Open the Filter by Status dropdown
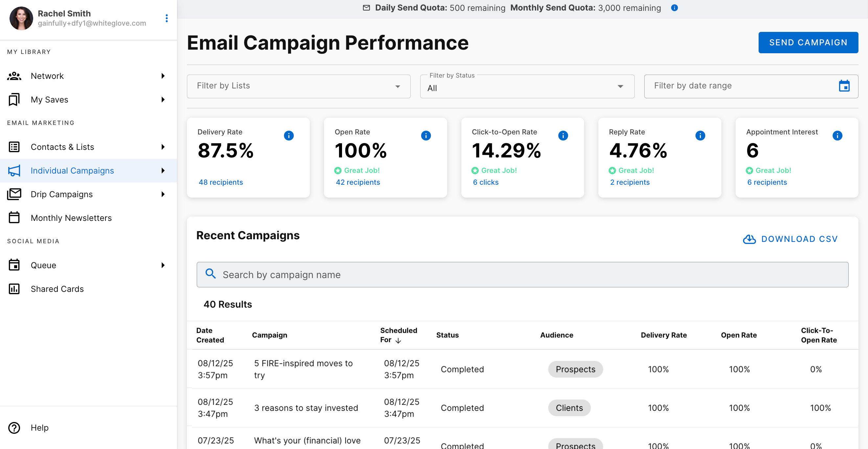The height and width of the screenshot is (449, 868). (x=527, y=87)
